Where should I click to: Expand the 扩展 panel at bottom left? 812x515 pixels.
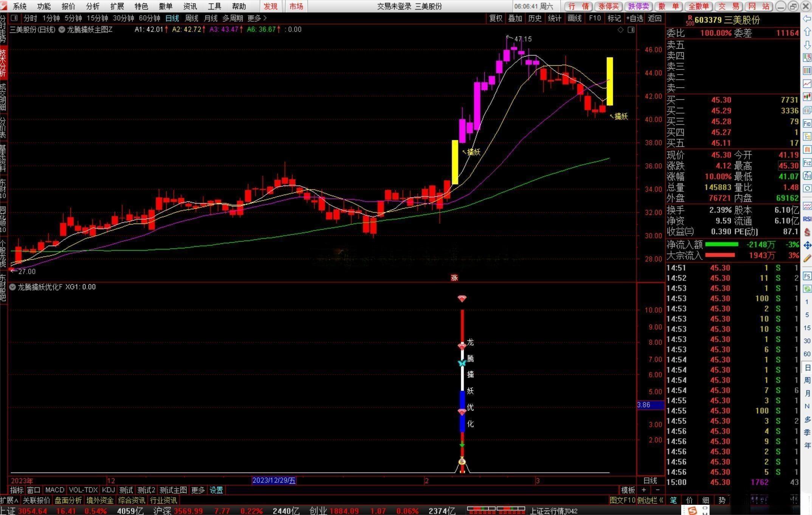(9, 500)
